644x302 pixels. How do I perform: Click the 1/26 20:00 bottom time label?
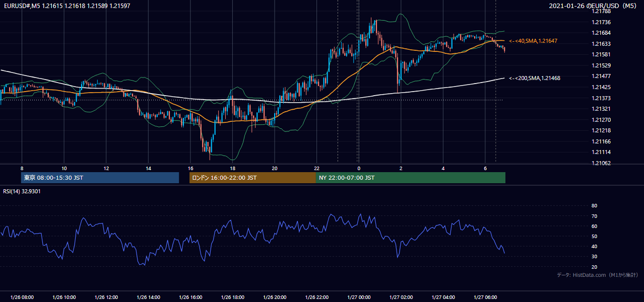coord(275,297)
